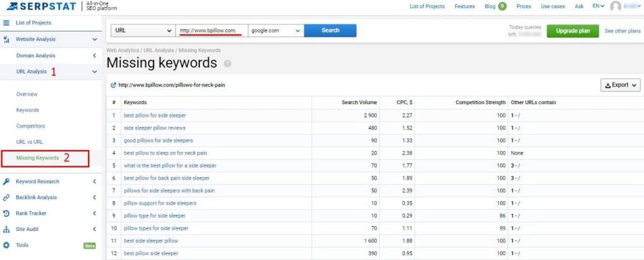Viewport: 644px width, 260px height.
Task: Open the user profile avatar
Action: point(616,6)
